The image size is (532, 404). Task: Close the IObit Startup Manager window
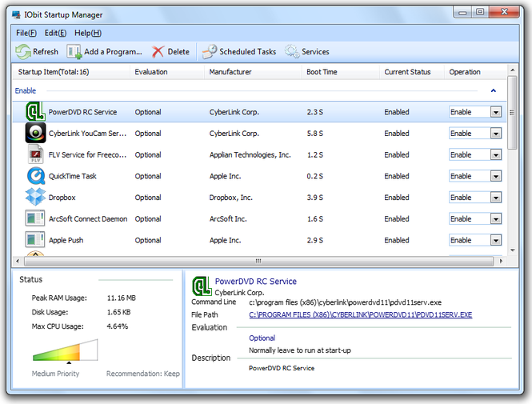coord(504,12)
